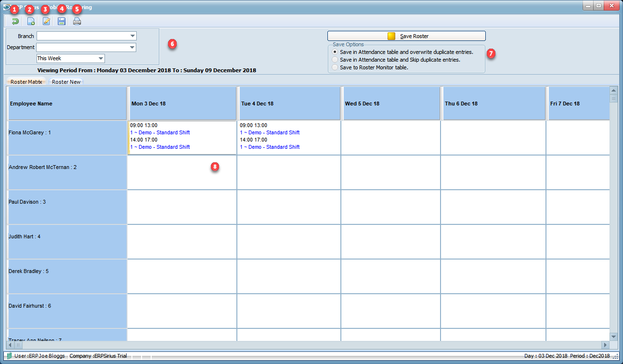Click Paul Davison's empty Tuesday cell

click(x=289, y=207)
